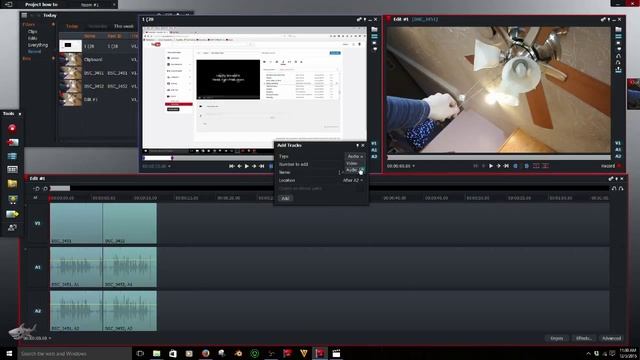Click the Add button in Add Tracks

coord(285,198)
